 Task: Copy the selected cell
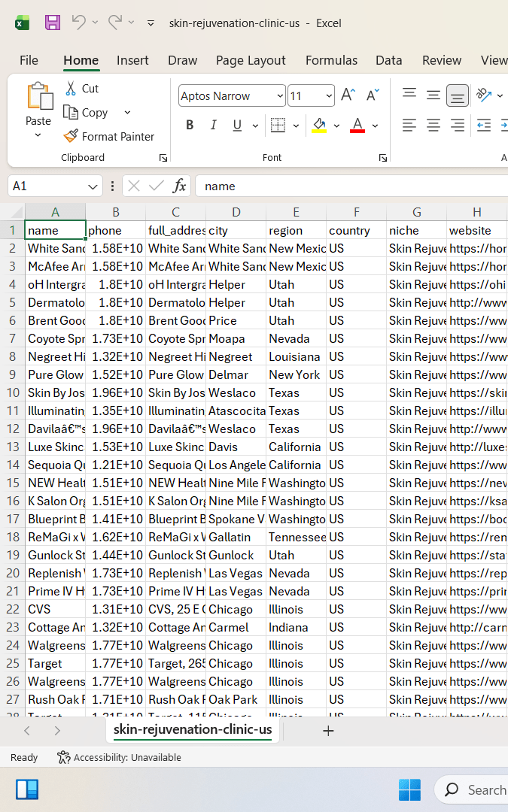click(86, 112)
